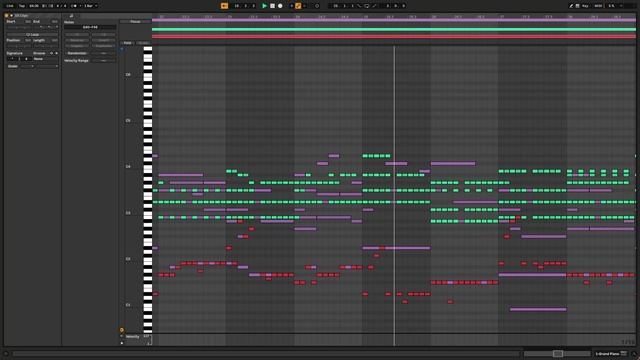Click the clip title bar name

22,16
